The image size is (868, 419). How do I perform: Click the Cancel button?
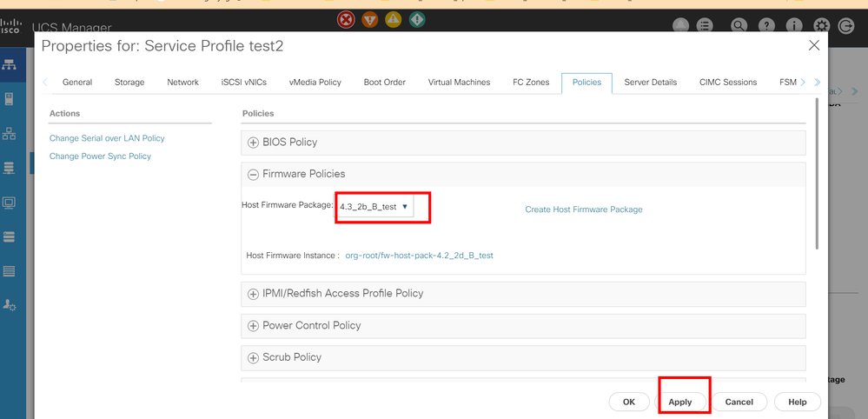739,402
